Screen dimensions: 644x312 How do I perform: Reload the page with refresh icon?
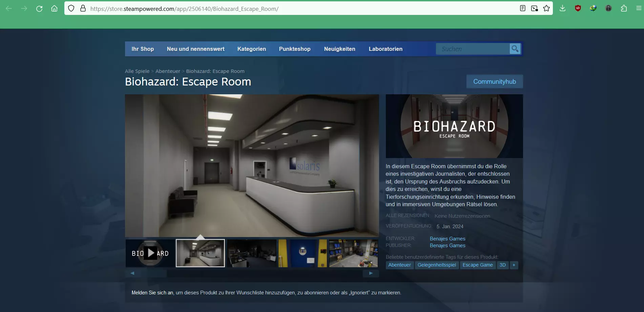pos(39,8)
